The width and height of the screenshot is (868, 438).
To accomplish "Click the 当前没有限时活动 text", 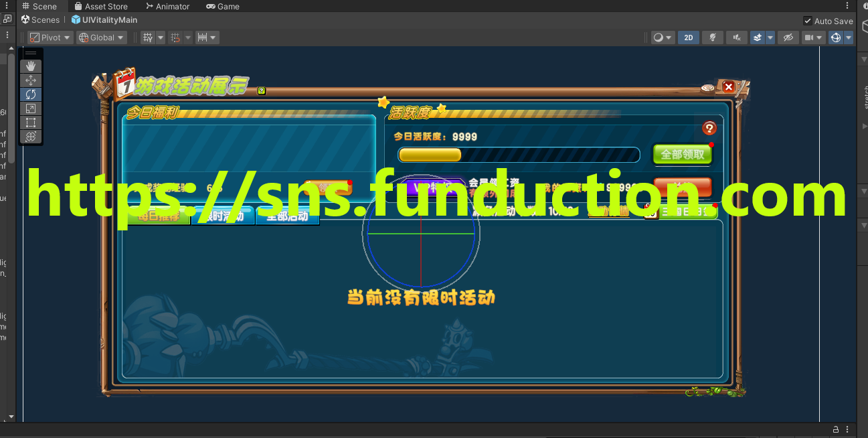I will (421, 297).
